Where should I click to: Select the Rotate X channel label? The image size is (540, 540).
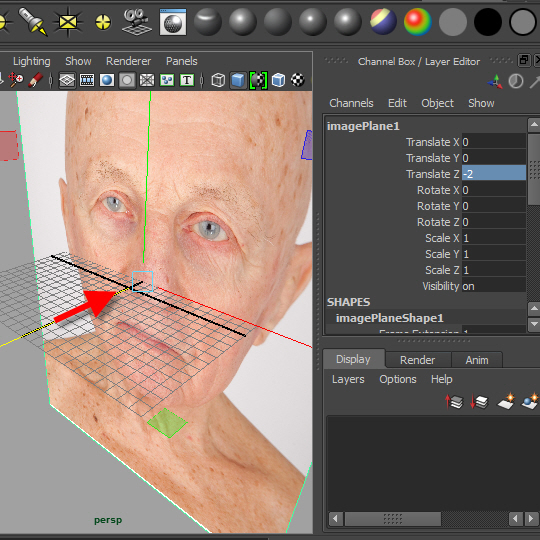click(x=438, y=190)
